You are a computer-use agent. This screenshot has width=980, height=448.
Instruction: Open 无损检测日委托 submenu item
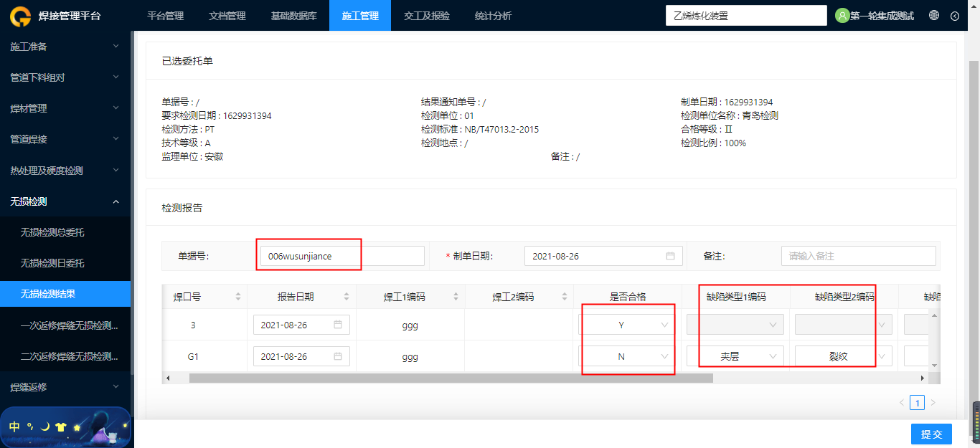click(x=65, y=263)
